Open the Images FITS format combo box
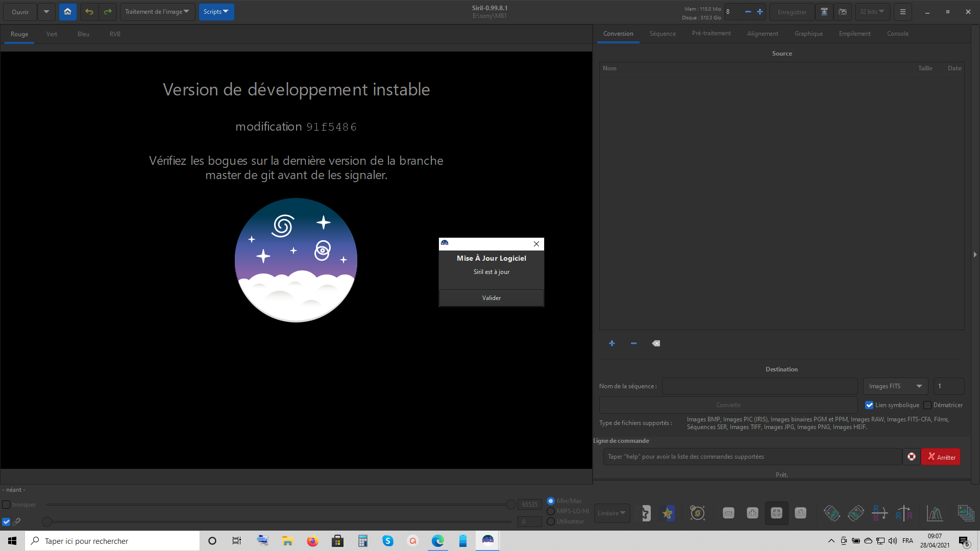 (895, 386)
